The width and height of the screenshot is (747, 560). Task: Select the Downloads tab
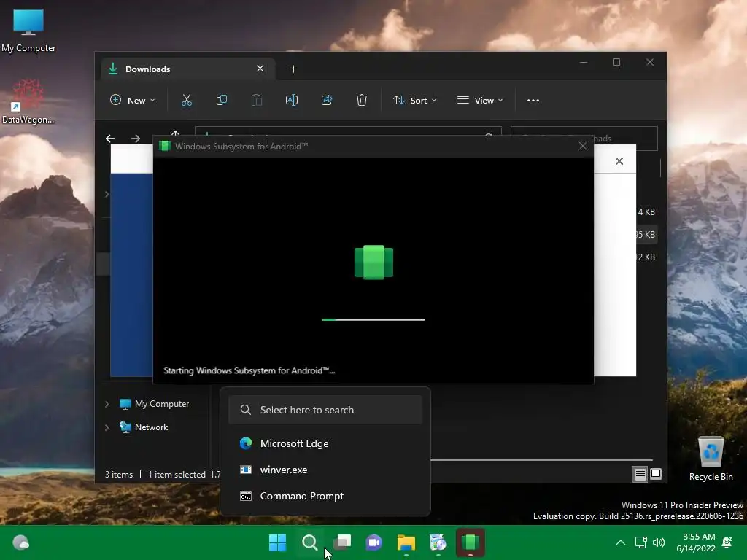(x=187, y=69)
